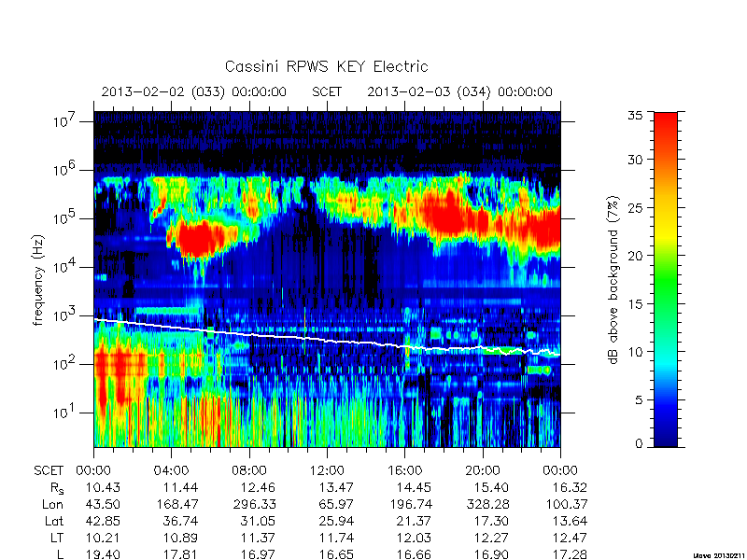The height and width of the screenshot is (560, 747).
Task: Click the 'frequency (Hz)' axis label
Action: 38,280
